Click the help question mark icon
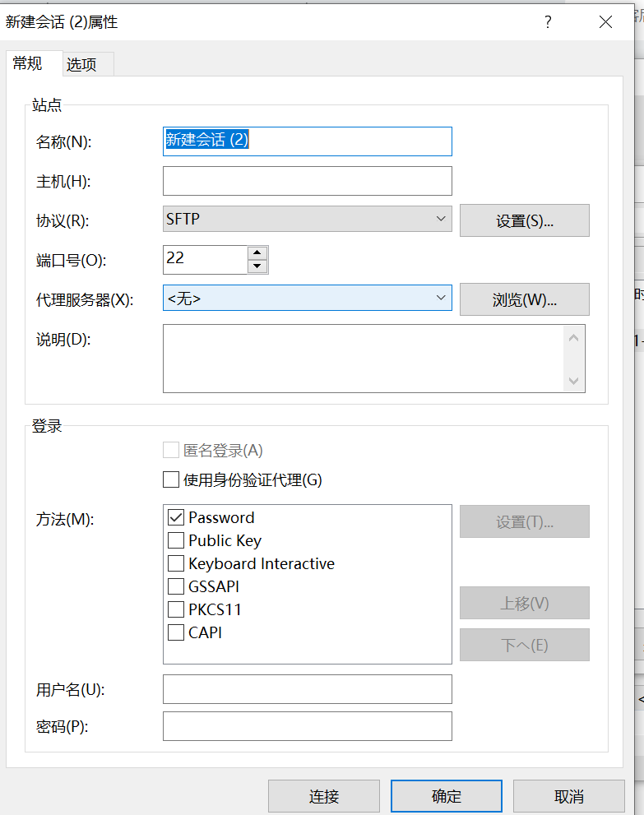Screen dimensions: 644x815 click(548, 22)
